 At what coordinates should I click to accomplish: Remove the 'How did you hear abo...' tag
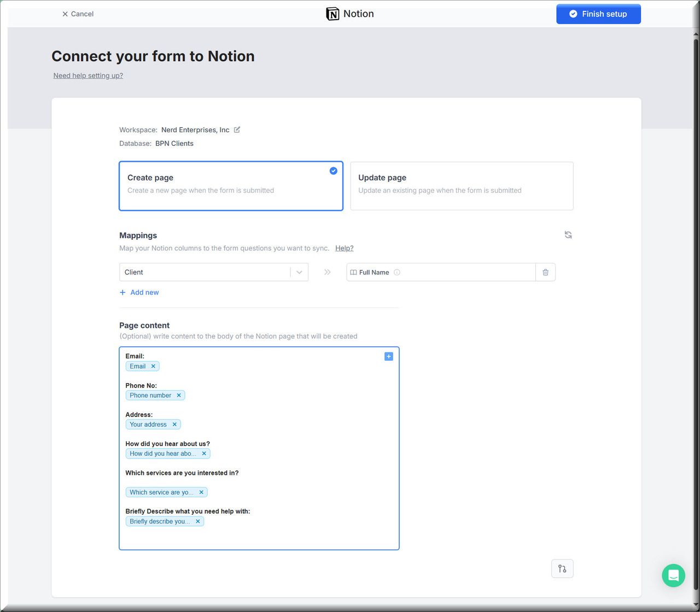coord(204,454)
